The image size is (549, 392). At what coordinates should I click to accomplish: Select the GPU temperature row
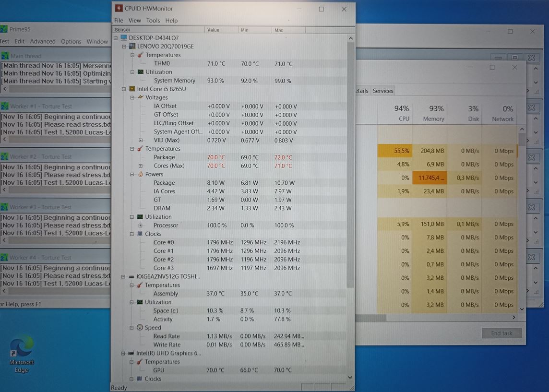coord(229,370)
